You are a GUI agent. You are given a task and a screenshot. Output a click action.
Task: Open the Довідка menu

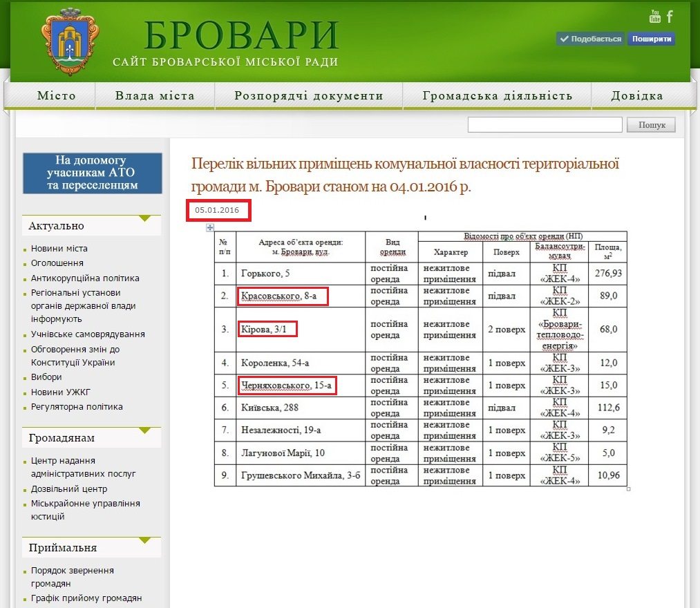[x=637, y=95]
